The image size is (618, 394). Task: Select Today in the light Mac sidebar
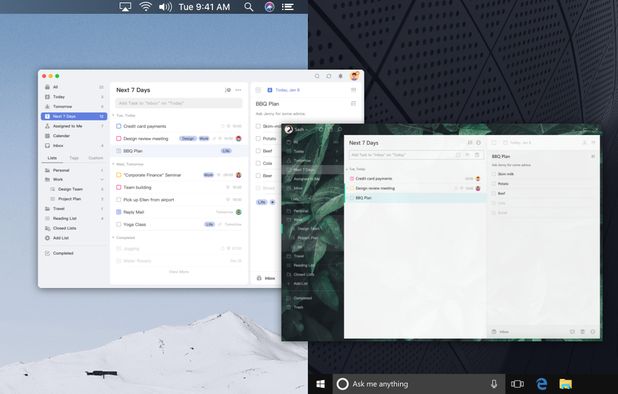(74, 97)
